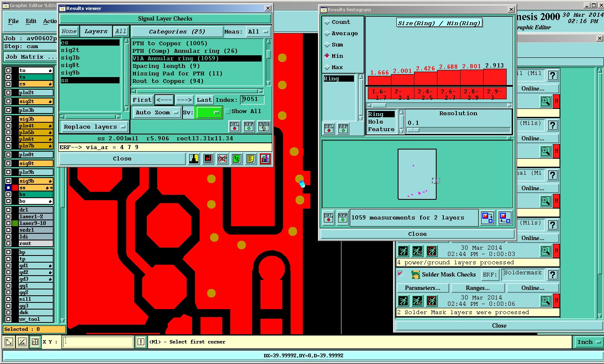Click first run icon in Solder Mask Checks
Screen dimensions: 604x364
403,301
